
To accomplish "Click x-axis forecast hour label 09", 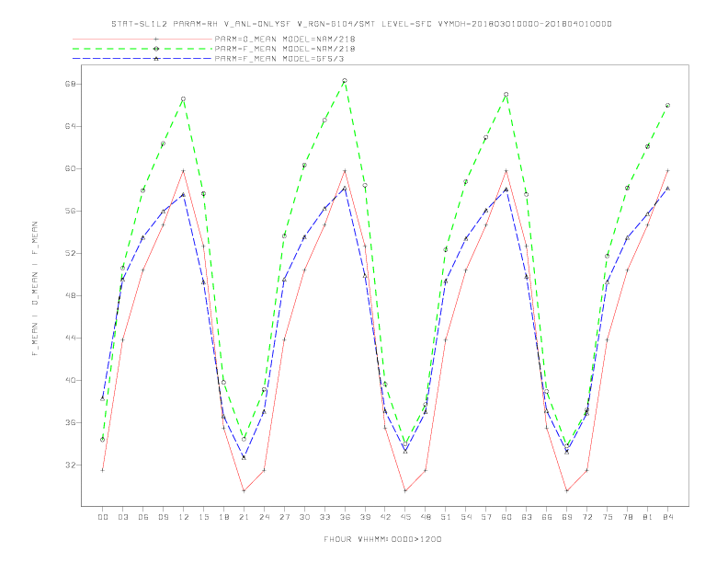I will click(x=163, y=517).
